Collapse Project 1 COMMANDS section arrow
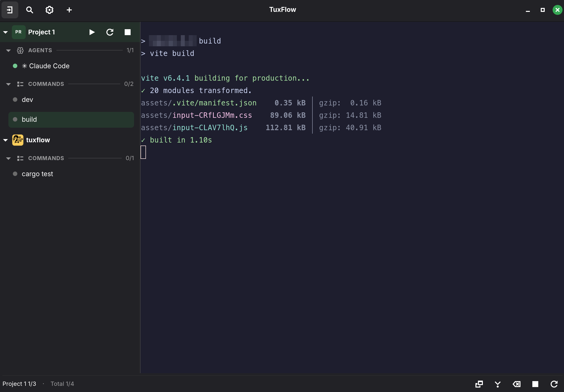The image size is (564, 392). tap(8, 84)
